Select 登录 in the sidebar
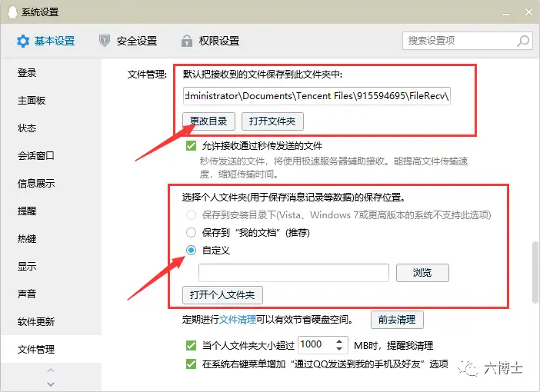This screenshot has width=540, height=392. [x=27, y=72]
